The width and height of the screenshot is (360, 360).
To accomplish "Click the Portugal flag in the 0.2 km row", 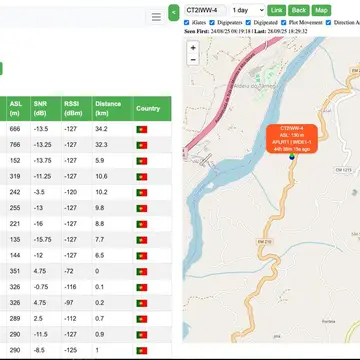I will click(x=142, y=303).
